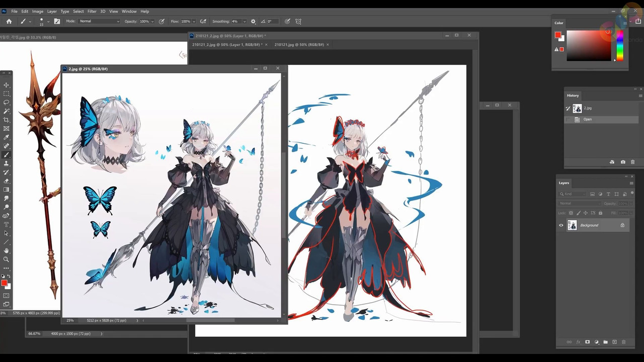644x362 pixels.
Task: Set history brush source for 2.jpg snapshot
Action: [x=568, y=108]
